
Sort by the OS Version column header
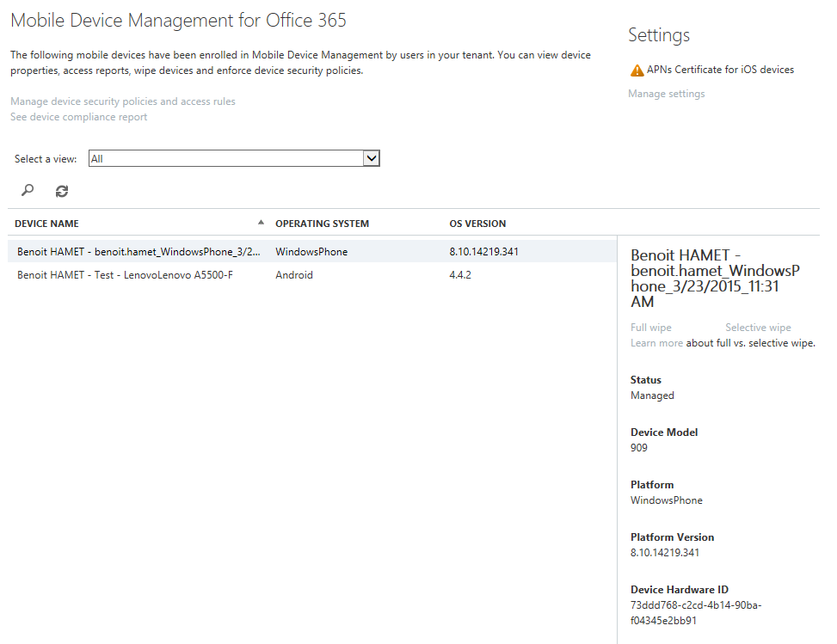[x=477, y=224]
